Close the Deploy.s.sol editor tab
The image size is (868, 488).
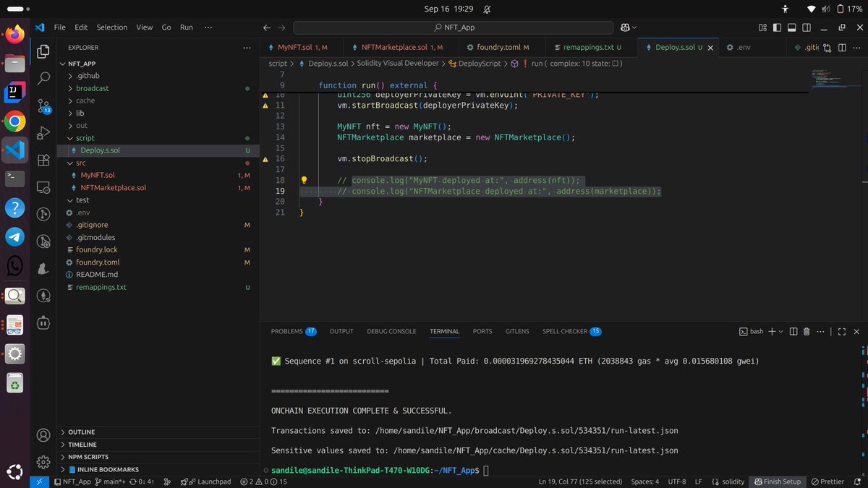(x=710, y=48)
